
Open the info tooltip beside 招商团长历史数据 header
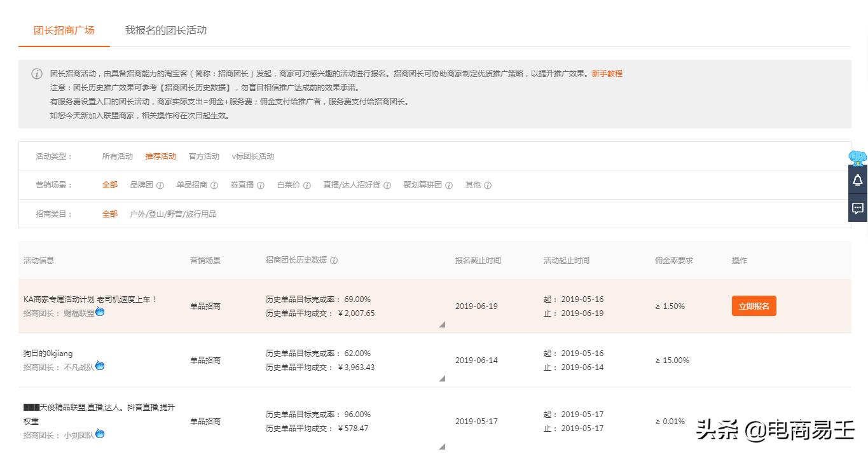[x=334, y=260]
